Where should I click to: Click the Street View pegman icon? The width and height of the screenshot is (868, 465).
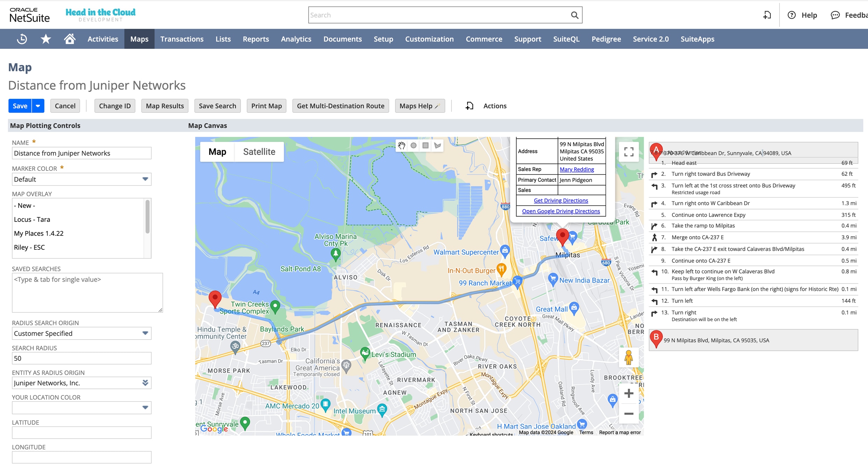628,358
